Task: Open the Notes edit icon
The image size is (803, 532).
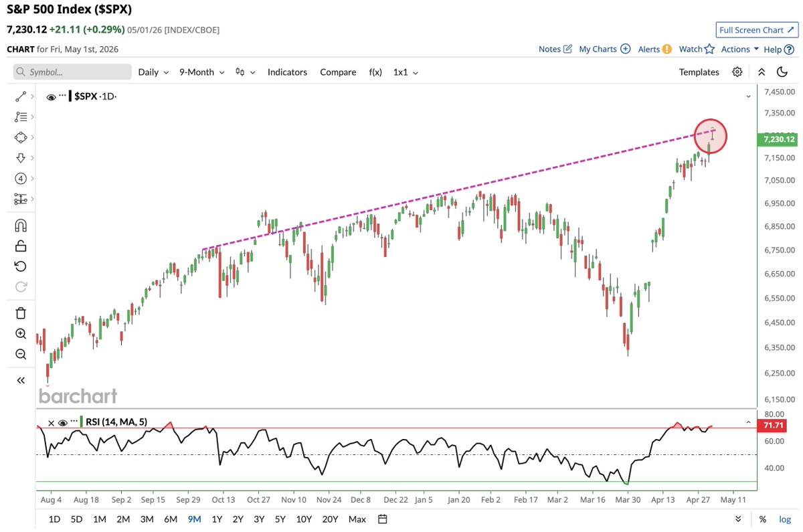Action: click(x=568, y=49)
